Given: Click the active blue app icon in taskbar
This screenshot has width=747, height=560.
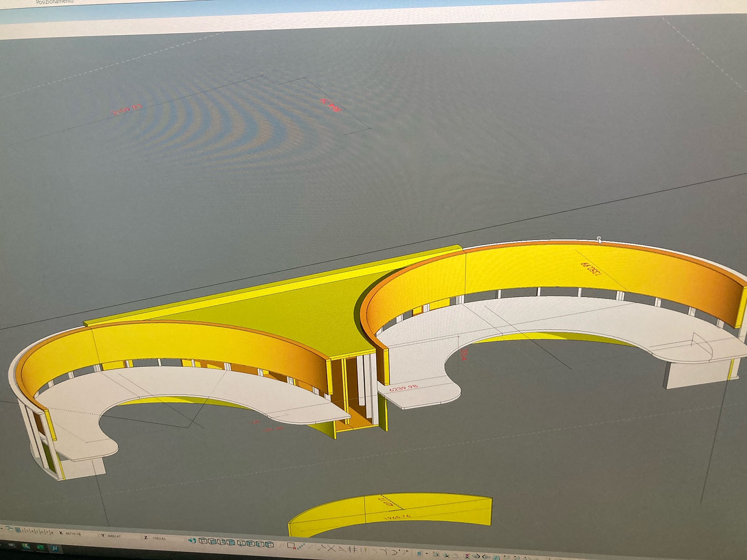Looking at the screenshot, I should [x=56, y=549].
